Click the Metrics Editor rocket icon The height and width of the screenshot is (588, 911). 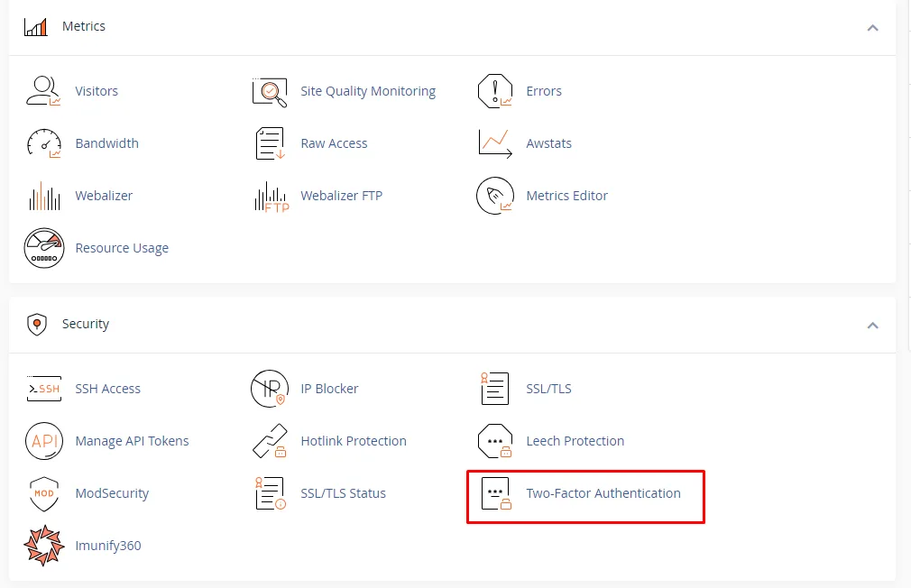(x=494, y=196)
